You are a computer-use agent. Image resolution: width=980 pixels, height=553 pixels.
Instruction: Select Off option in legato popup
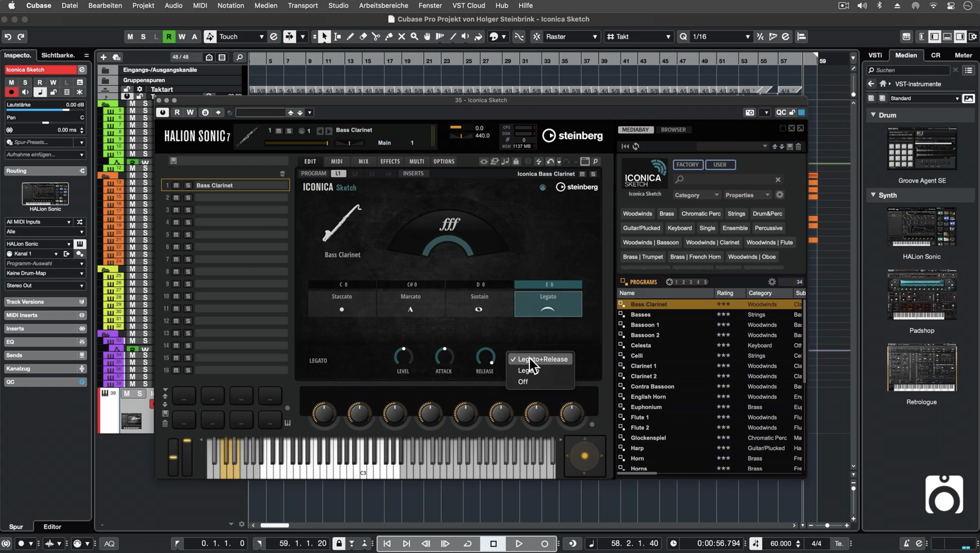point(540,381)
